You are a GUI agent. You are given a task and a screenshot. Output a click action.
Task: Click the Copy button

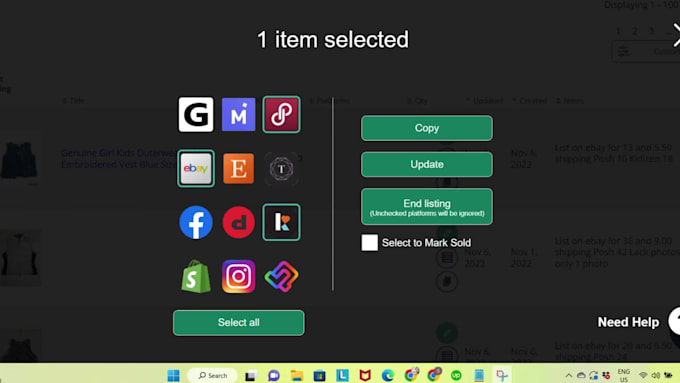(427, 128)
